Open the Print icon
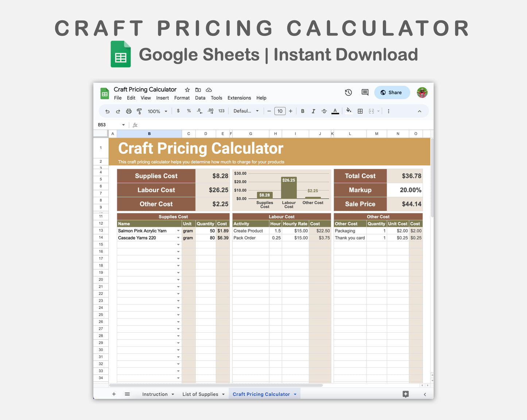Image resolution: width=527 pixels, height=420 pixels. (x=128, y=111)
